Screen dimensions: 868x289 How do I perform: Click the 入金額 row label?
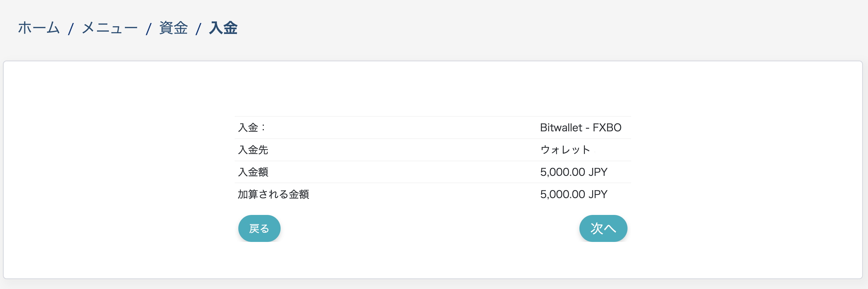(x=253, y=172)
